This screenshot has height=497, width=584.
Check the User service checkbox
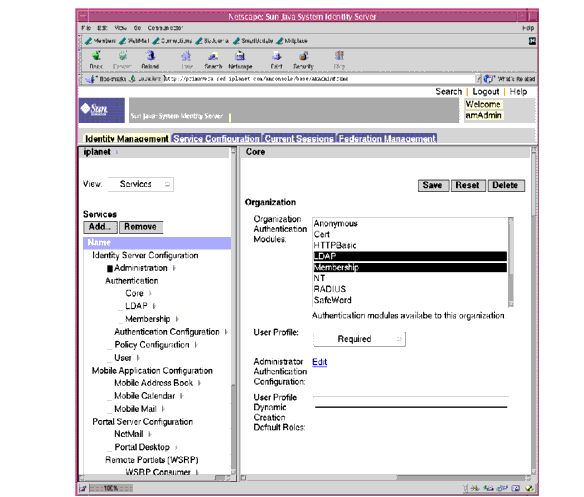click(x=110, y=359)
